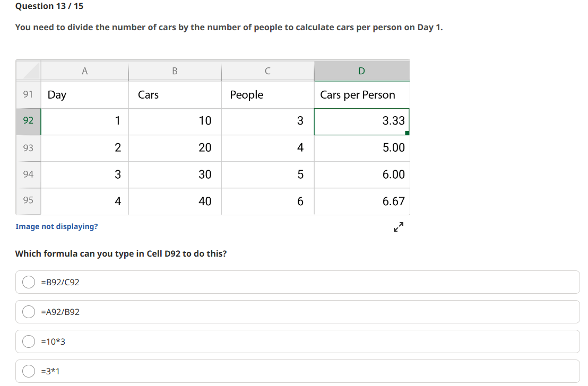Select the =A92/B92 answer option
Screen dimensions: 588x386
coord(28,312)
